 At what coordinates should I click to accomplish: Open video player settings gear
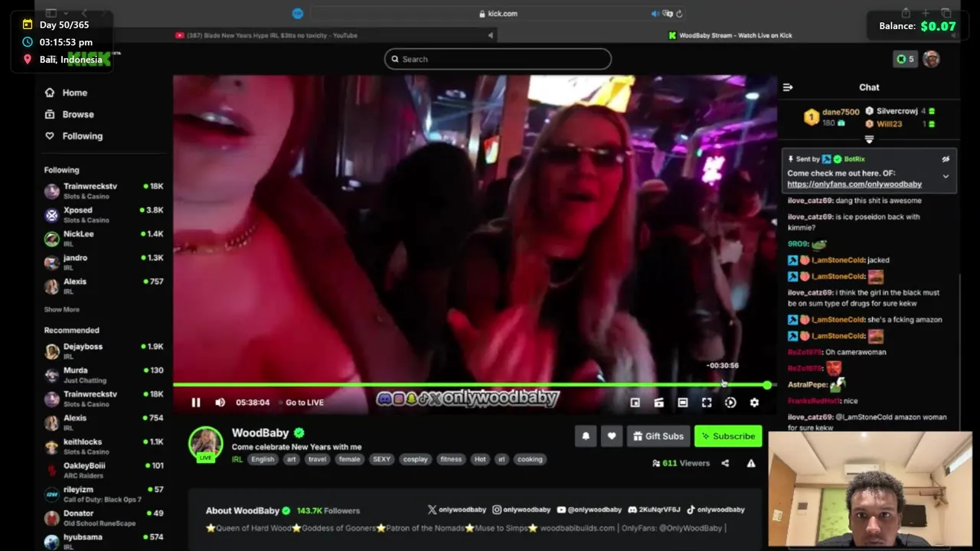[754, 403]
